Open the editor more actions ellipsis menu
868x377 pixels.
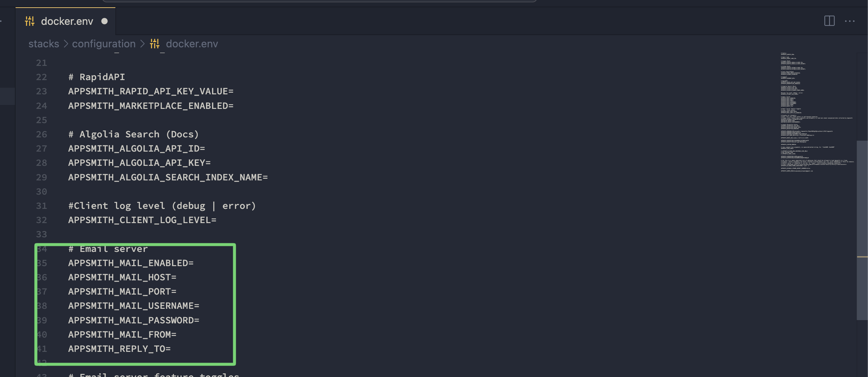849,21
